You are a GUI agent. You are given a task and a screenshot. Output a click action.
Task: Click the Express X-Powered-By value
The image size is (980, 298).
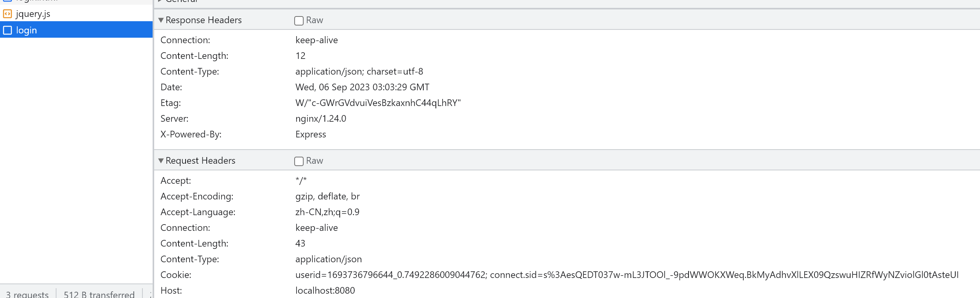coord(310,134)
